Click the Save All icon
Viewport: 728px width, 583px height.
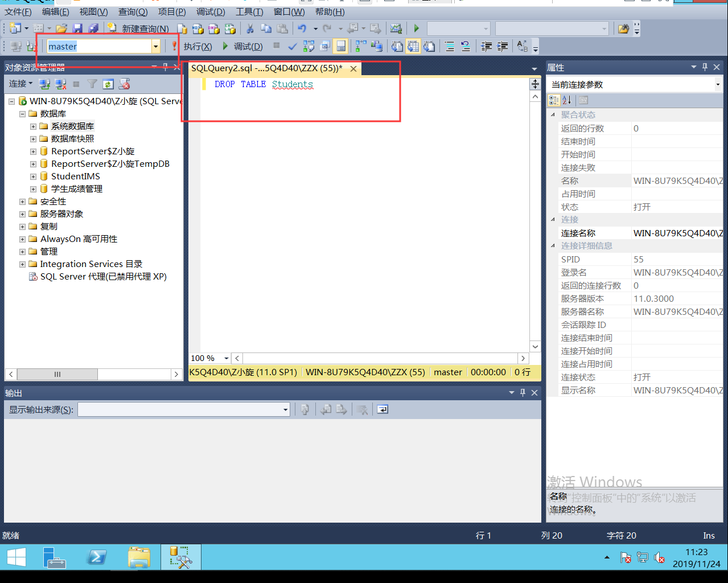click(93, 28)
